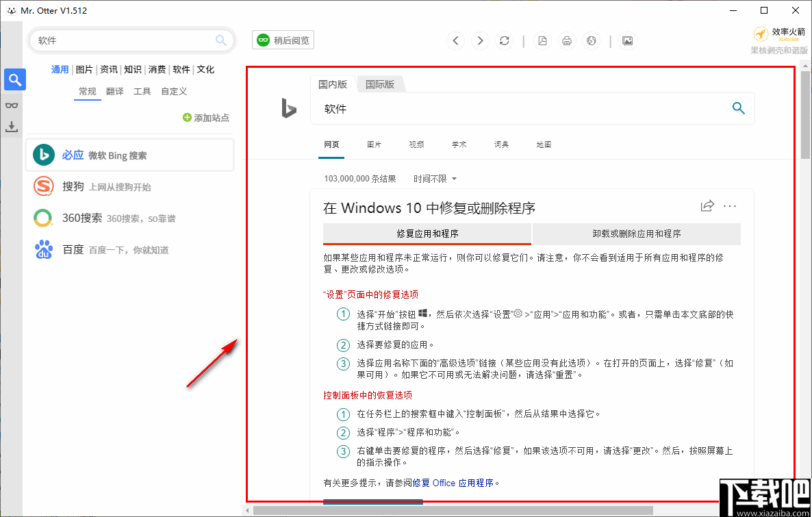This screenshot has height=517, width=812.
Task: Open the 工具 sub-tab
Action: pyautogui.click(x=142, y=92)
